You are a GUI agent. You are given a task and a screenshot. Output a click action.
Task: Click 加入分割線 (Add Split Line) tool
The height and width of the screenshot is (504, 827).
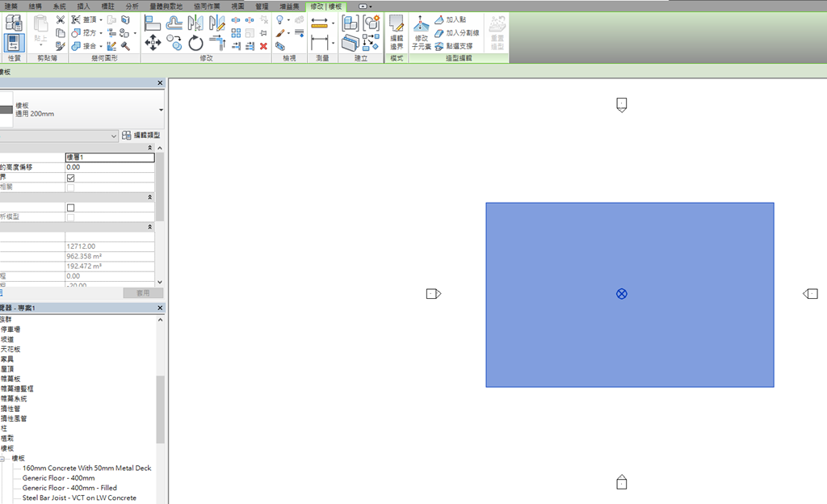click(x=457, y=32)
